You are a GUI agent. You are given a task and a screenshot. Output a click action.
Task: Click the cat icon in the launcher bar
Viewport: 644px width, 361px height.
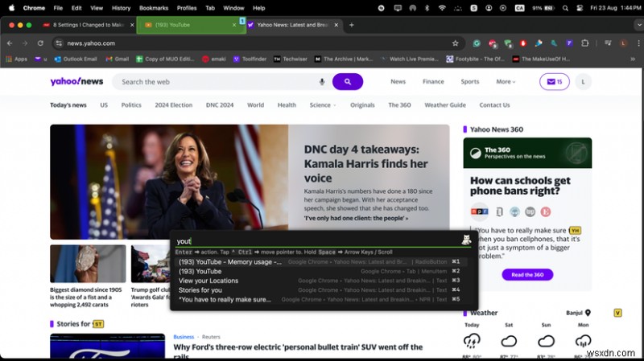coord(466,240)
